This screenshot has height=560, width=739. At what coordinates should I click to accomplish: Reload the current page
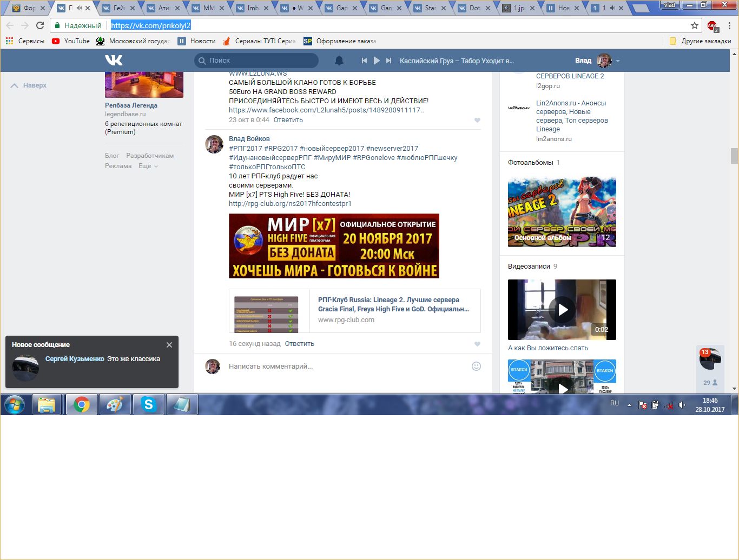pyautogui.click(x=40, y=25)
